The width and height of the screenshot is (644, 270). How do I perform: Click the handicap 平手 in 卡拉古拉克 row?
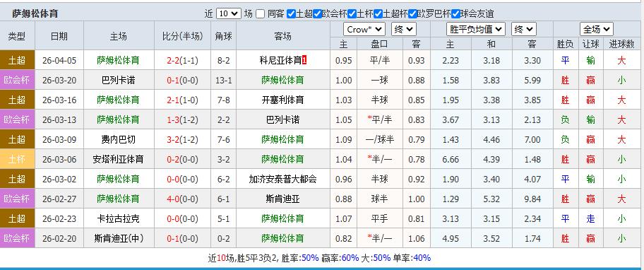379,218
